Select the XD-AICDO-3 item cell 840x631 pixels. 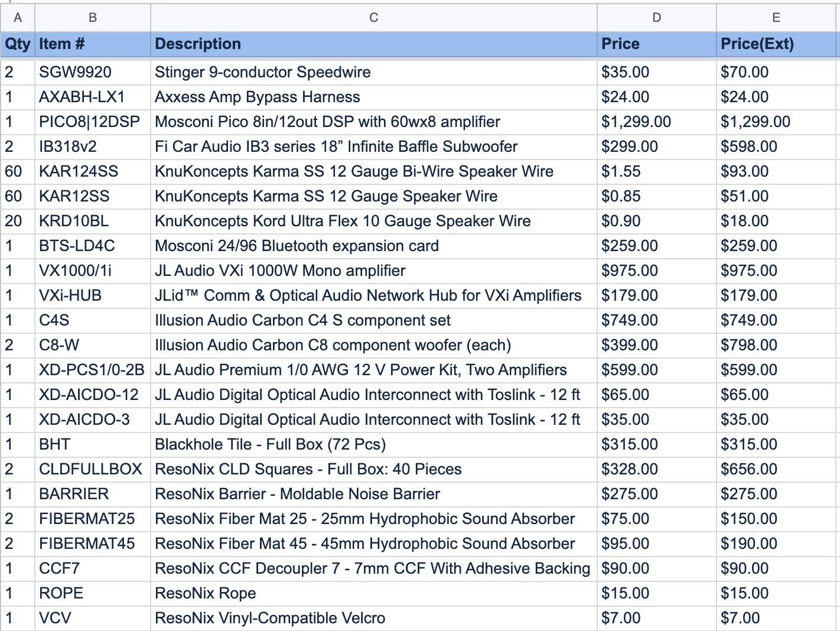93,419
